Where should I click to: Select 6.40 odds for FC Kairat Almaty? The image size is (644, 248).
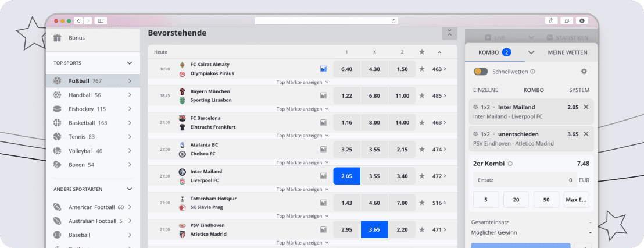(x=346, y=69)
